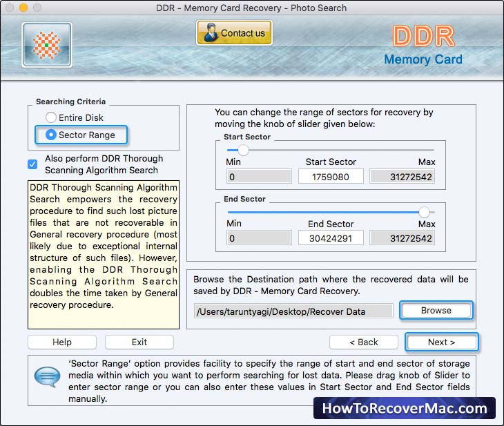Viewport: 504px width, 426px height.
Task: Click the Start Sector Max field 31272542
Action: click(402, 177)
